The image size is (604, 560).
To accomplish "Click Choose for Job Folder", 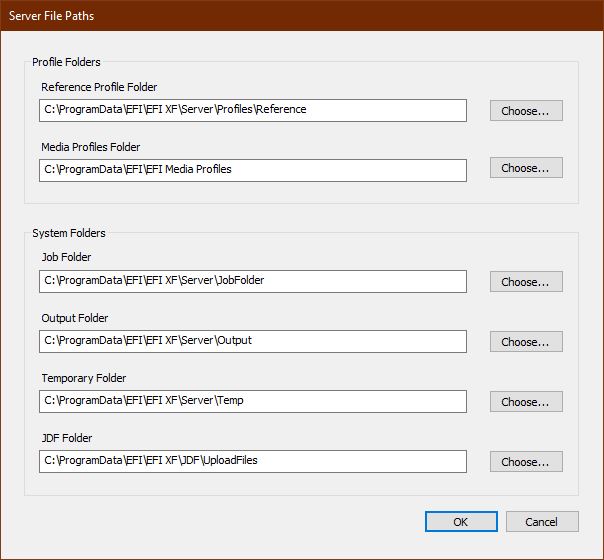I will pos(526,282).
